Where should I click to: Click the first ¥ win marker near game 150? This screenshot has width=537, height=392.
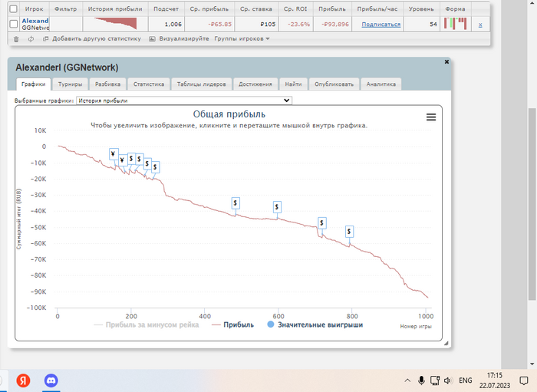(x=114, y=154)
